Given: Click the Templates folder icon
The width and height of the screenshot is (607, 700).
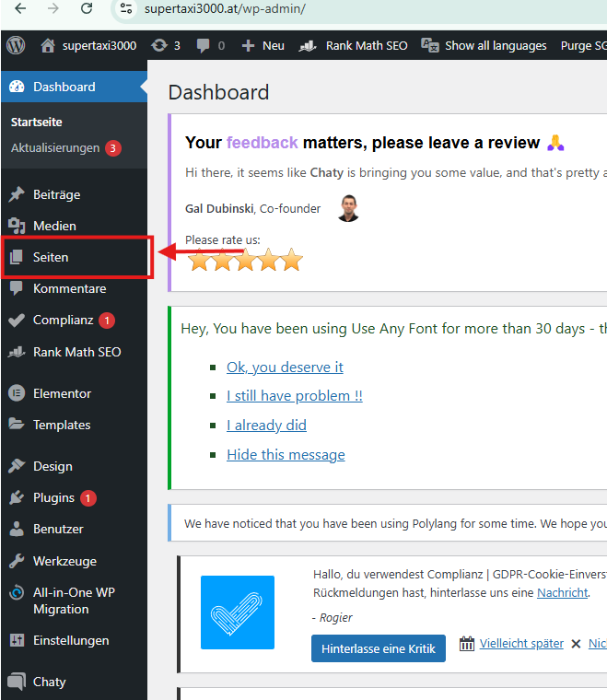Looking at the screenshot, I should [x=17, y=424].
